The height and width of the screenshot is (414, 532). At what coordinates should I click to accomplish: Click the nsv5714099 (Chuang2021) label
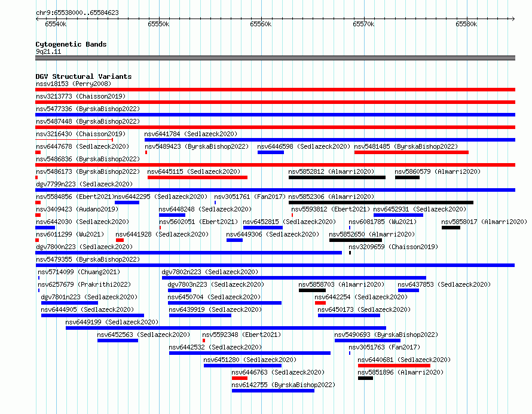pos(79,272)
